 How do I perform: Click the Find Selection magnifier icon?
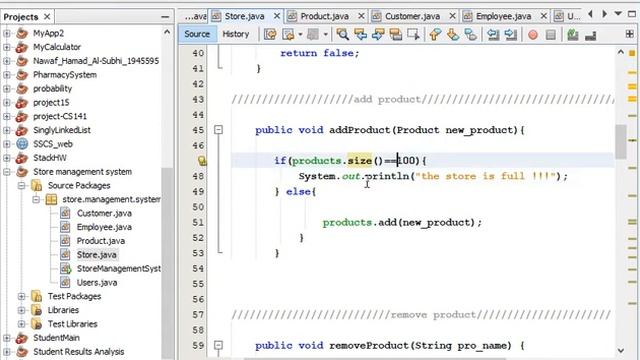342,35
